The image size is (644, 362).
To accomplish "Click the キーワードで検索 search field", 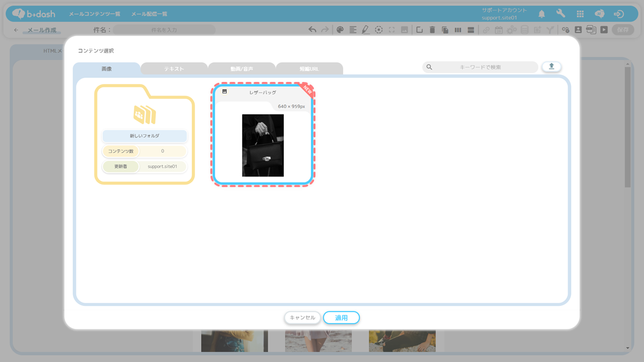I will [x=480, y=67].
